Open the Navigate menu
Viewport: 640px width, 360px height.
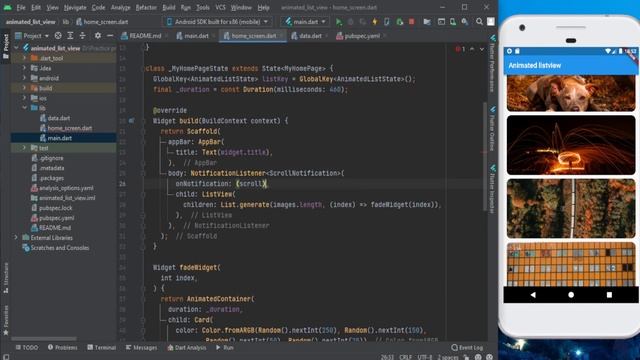75,7
